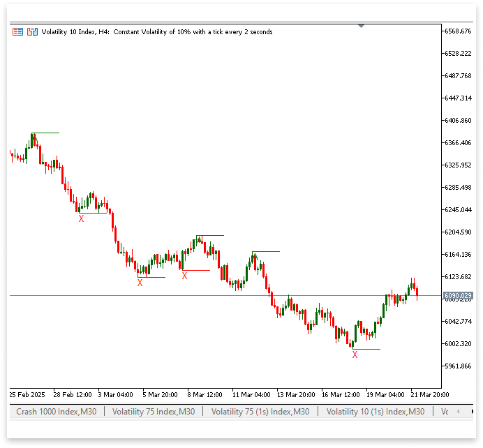Image resolution: width=483 pixels, height=448 pixels.
Task: Open the Depth of Market icon
Action: coord(32,31)
